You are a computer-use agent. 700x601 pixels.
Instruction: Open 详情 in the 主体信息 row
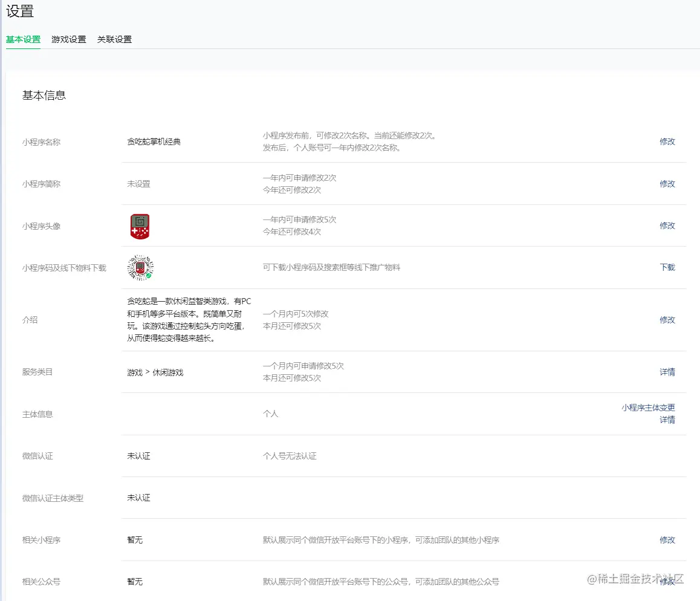tap(667, 420)
